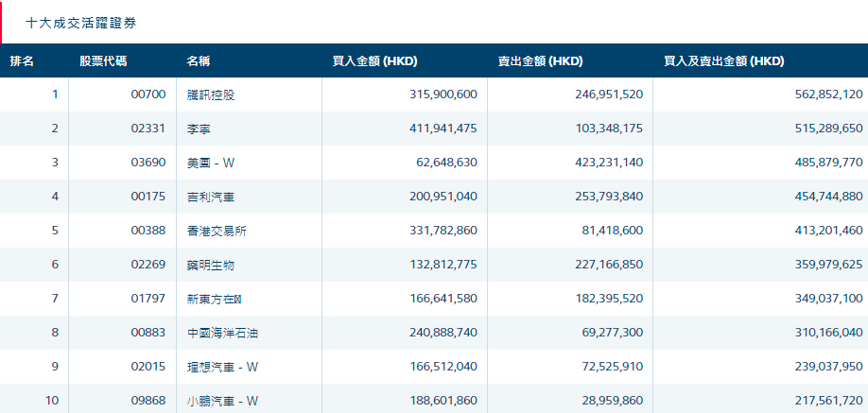
Task: Click the 賣出金額 (HKD) column header
Action: [540, 61]
